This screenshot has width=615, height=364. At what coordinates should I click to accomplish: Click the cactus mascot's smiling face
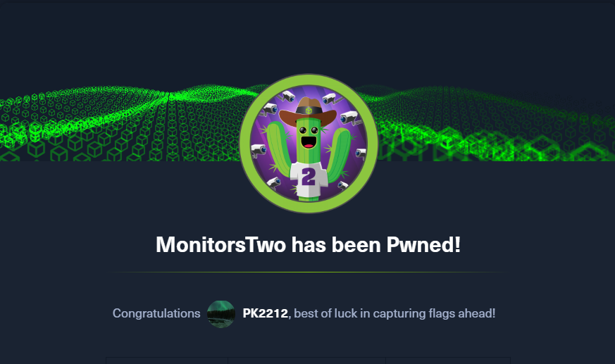309,137
